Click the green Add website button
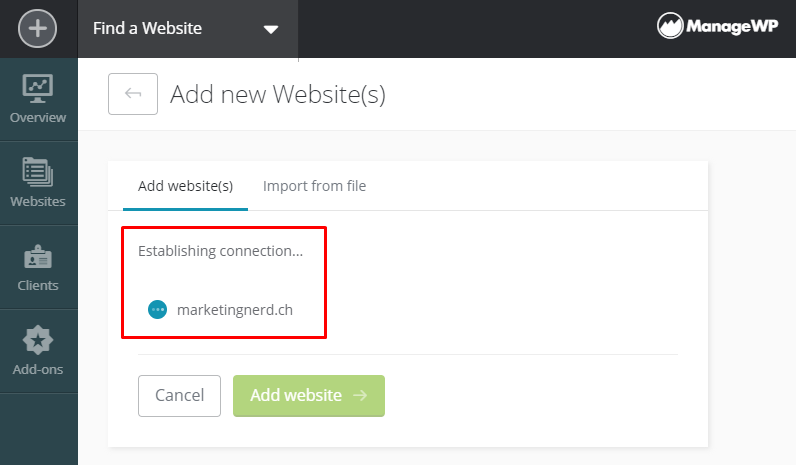Viewport: 796px width, 465px height. (309, 395)
